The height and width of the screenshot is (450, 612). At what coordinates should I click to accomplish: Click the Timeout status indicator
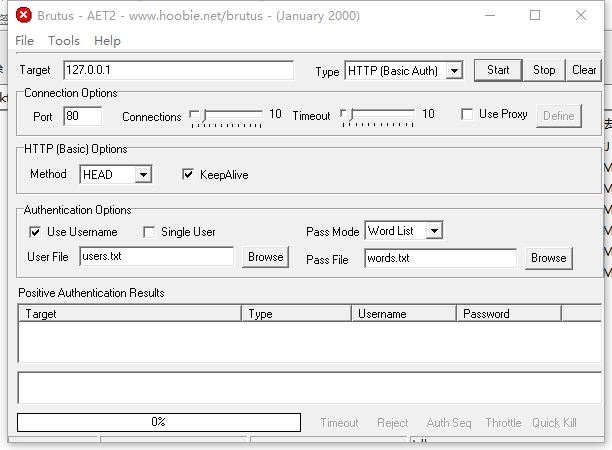pyautogui.click(x=339, y=423)
